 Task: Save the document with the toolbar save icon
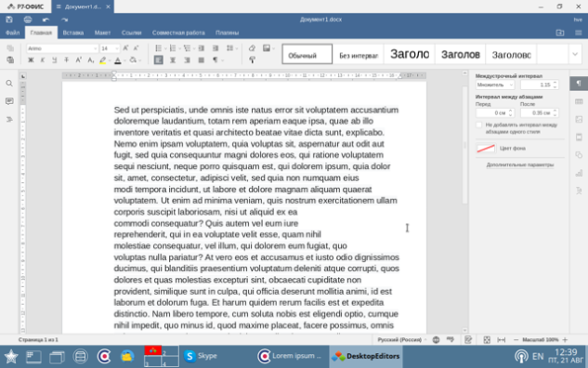tap(9, 20)
